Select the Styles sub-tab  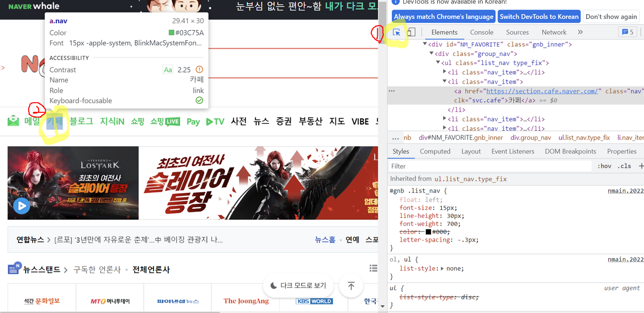pos(401,151)
